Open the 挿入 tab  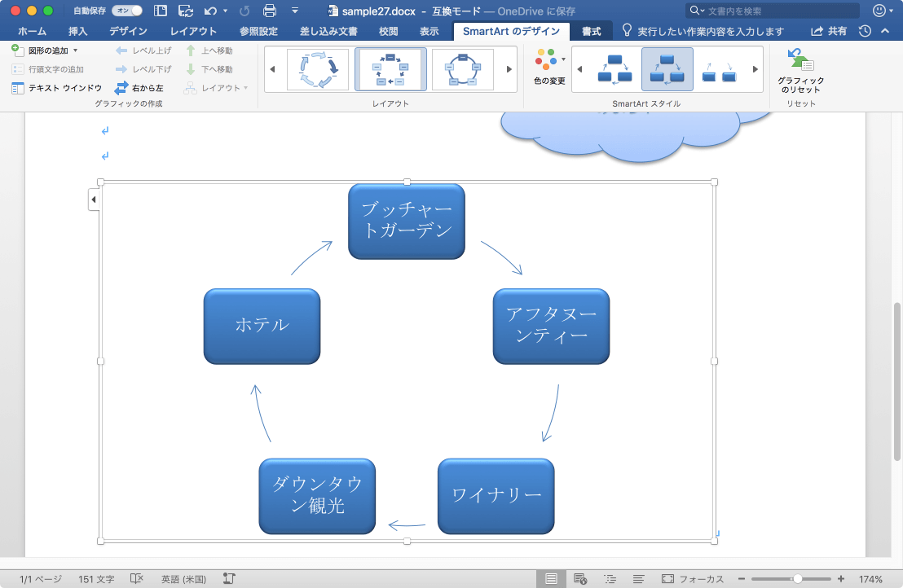click(77, 31)
